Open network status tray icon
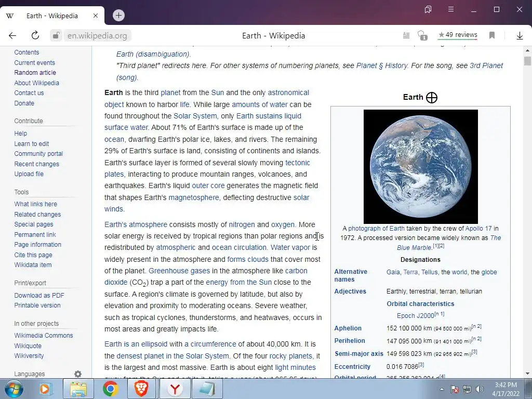The width and height of the screenshot is (532, 399). [x=467, y=389]
